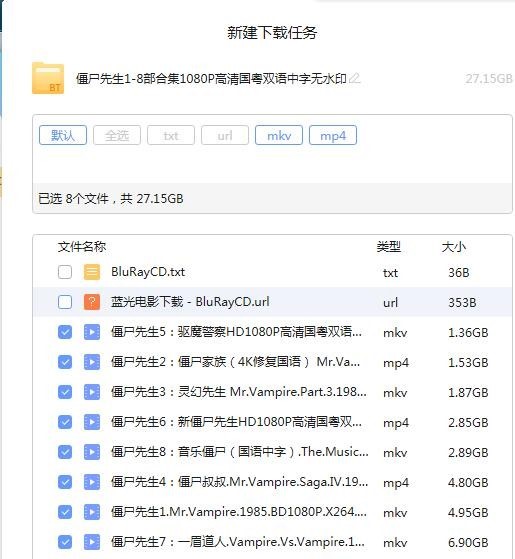
Task: Click the pencil edit icon beside the task name
Action: [x=355, y=78]
